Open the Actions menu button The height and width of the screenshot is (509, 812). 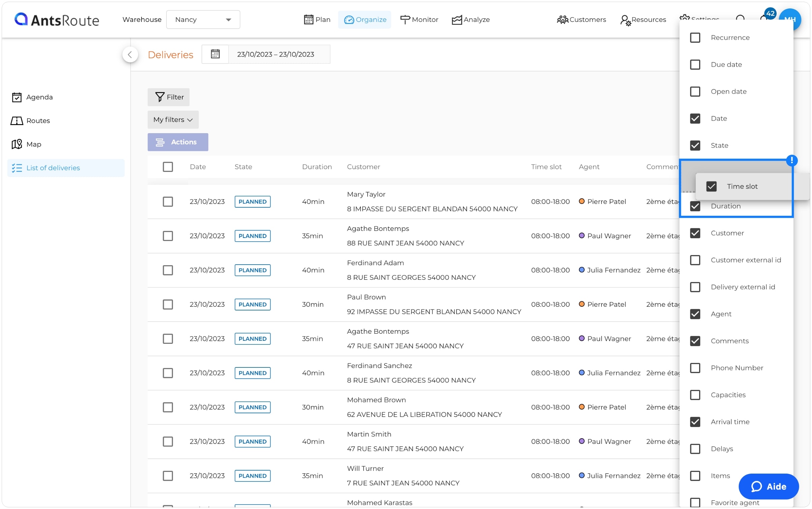click(178, 142)
